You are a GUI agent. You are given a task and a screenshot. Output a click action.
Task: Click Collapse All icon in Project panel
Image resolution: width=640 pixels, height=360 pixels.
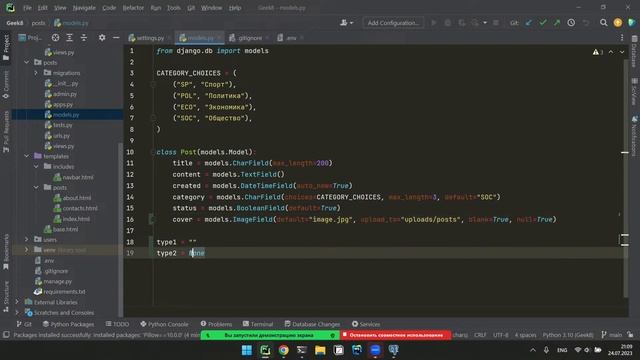coord(84,38)
